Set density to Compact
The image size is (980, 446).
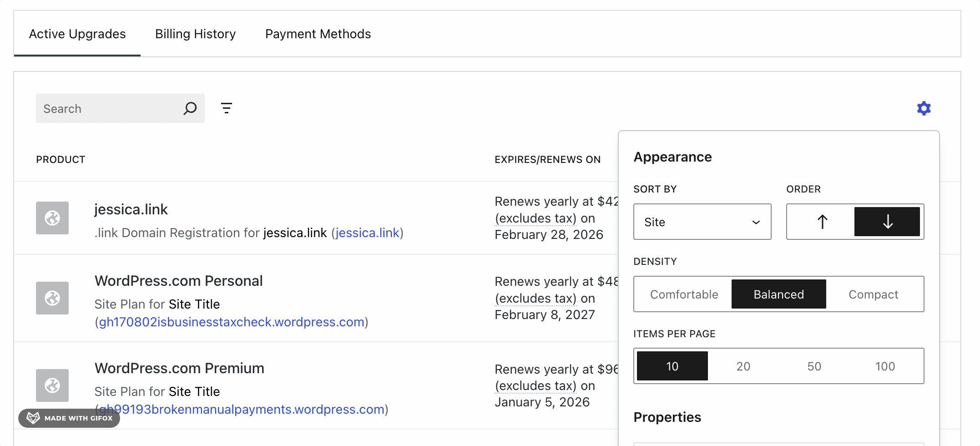(x=873, y=294)
